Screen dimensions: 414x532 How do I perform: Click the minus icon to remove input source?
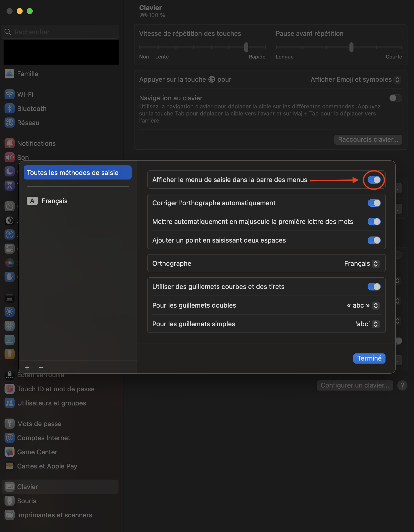coord(41,368)
